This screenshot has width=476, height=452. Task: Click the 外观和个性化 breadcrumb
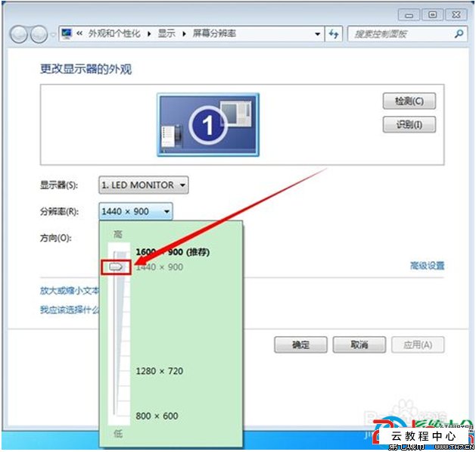[x=114, y=33]
